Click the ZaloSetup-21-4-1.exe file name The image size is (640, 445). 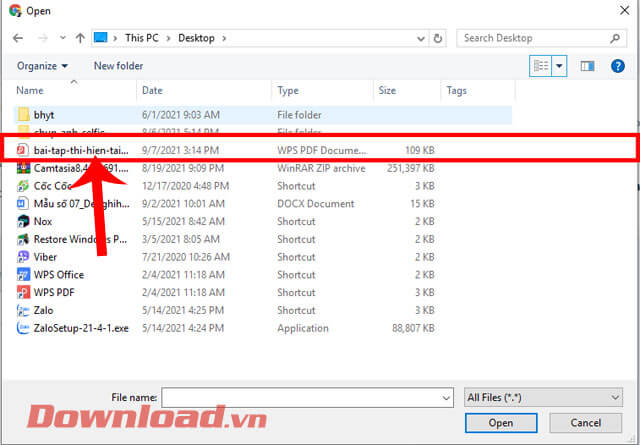tap(81, 328)
